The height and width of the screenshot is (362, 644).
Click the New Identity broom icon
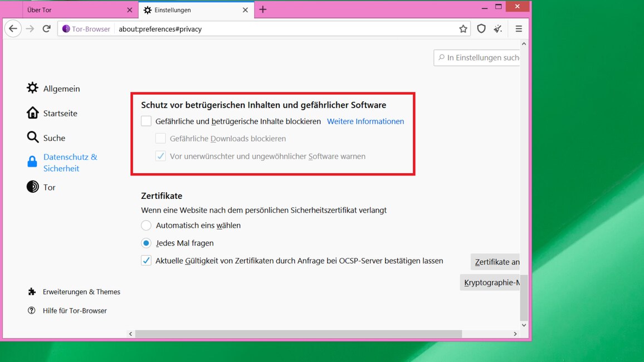(x=498, y=29)
